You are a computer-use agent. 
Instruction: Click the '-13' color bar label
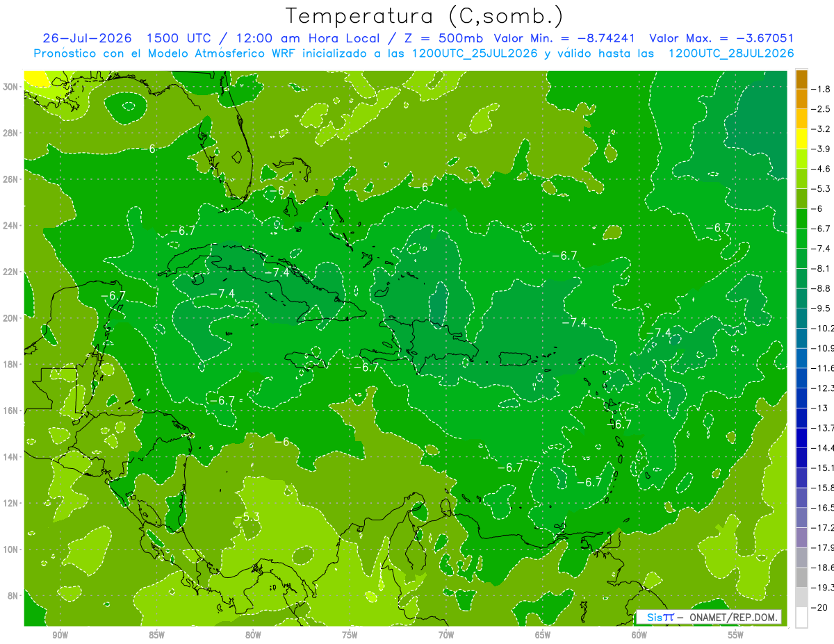click(x=819, y=408)
